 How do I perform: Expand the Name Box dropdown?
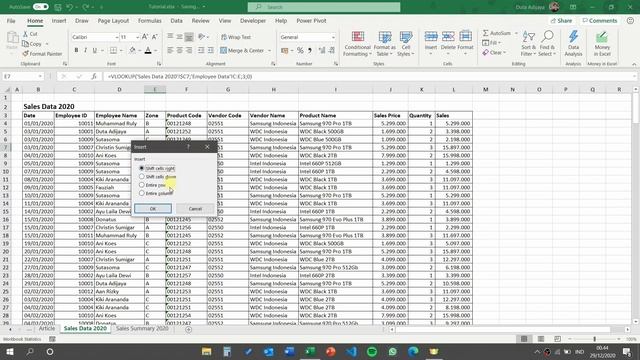tap(40, 76)
